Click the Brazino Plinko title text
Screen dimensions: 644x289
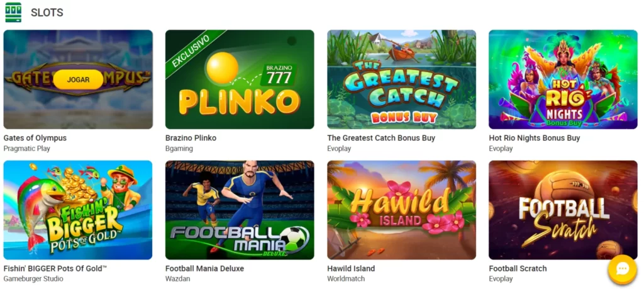click(191, 138)
